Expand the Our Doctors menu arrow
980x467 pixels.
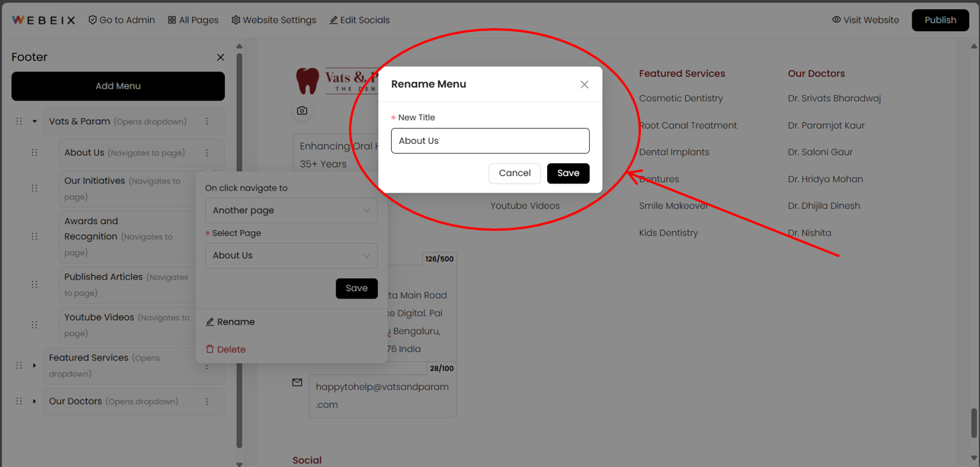[x=34, y=401]
